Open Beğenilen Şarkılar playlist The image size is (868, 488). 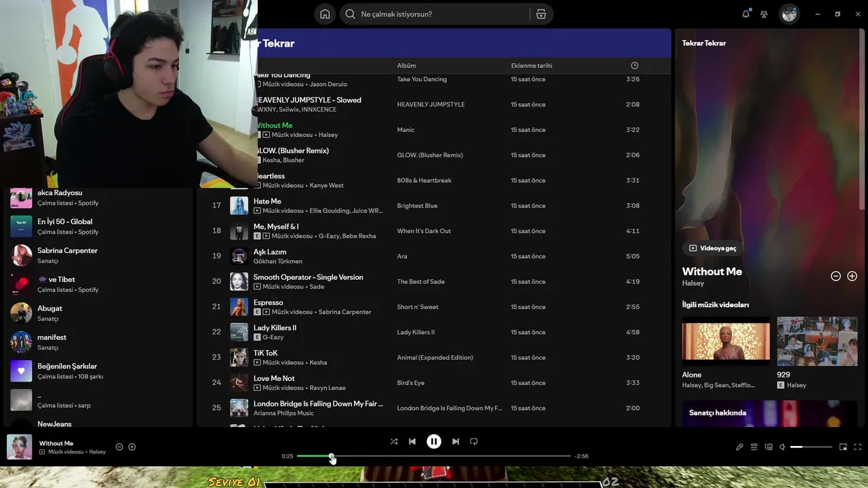[98, 371]
